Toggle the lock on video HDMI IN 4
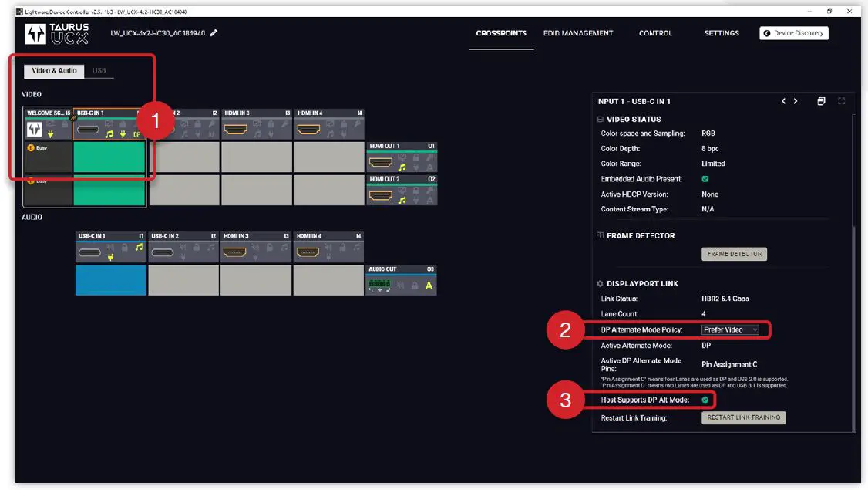This screenshot has width=868, height=490. (344, 124)
